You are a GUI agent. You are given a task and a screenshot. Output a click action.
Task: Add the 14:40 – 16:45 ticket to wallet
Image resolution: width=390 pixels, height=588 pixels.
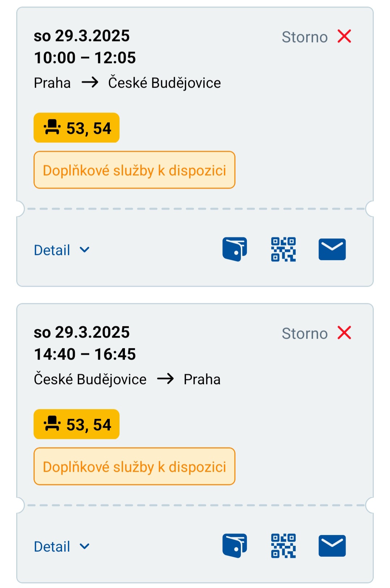[235, 546]
